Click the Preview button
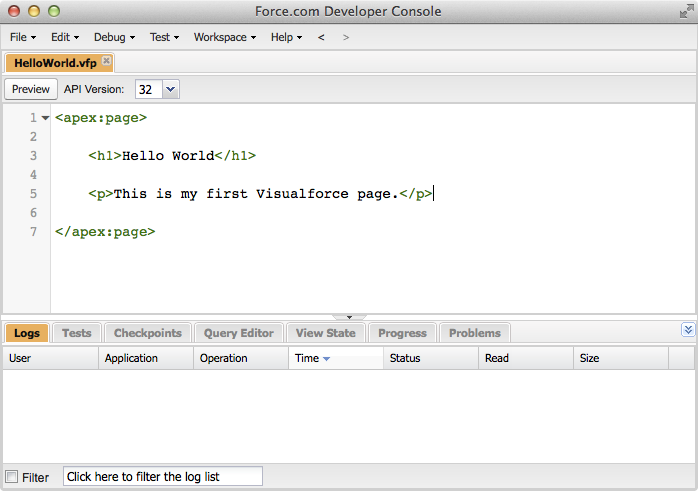698x491 pixels. pos(31,89)
